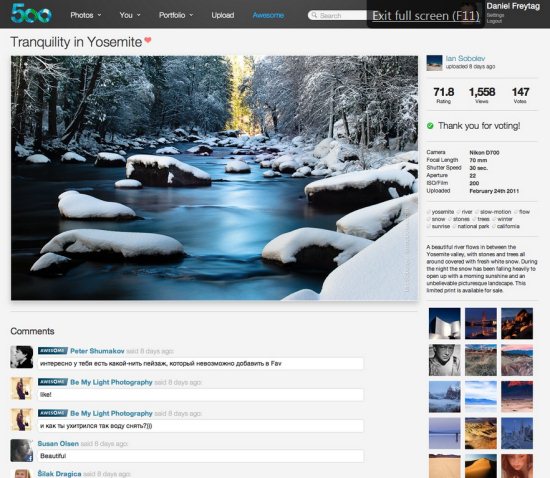Open the Tranquility in Yosemite photo
The image size is (550, 478).
[214, 178]
